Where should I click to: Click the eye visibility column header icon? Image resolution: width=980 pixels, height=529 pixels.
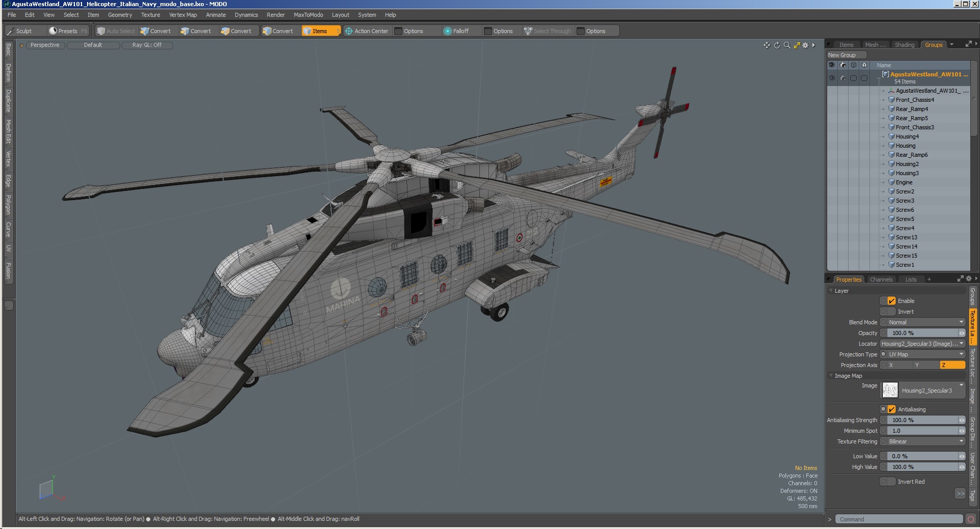click(x=831, y=65)
